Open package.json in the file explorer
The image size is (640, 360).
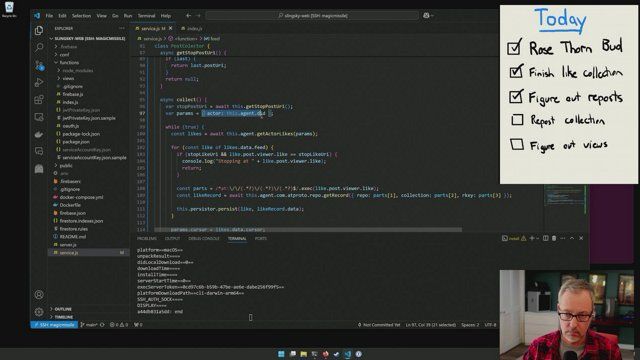[76, 142]
